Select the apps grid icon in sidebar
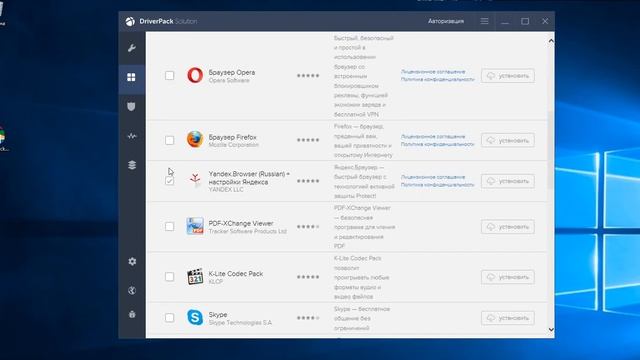The image size is (640, 360). click(131, 77)
